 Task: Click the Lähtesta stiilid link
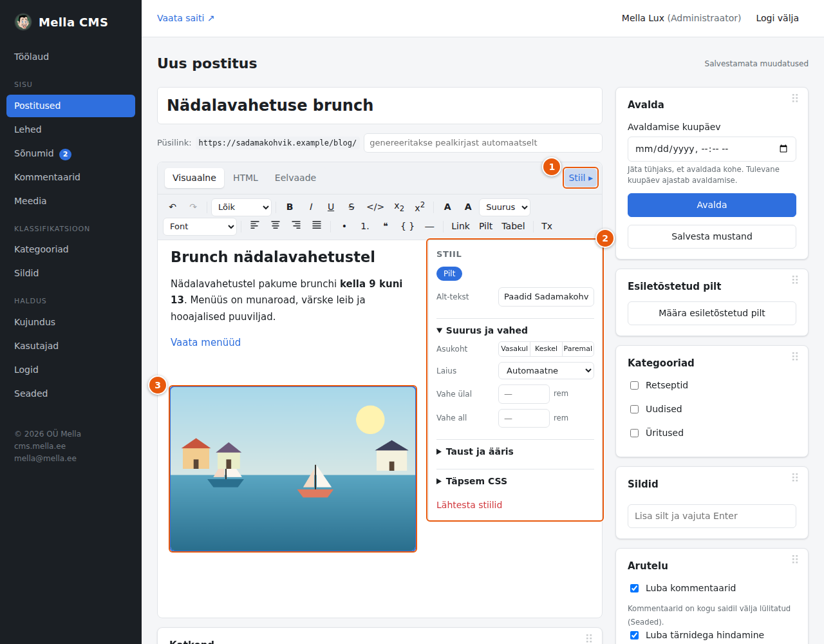click(x=469, y=505)
